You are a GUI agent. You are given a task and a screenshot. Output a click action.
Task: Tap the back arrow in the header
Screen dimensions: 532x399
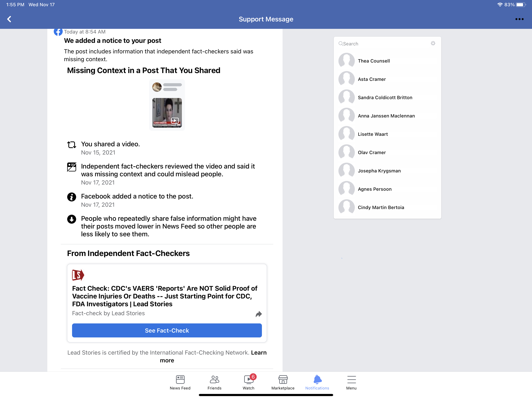click(9, 19)
